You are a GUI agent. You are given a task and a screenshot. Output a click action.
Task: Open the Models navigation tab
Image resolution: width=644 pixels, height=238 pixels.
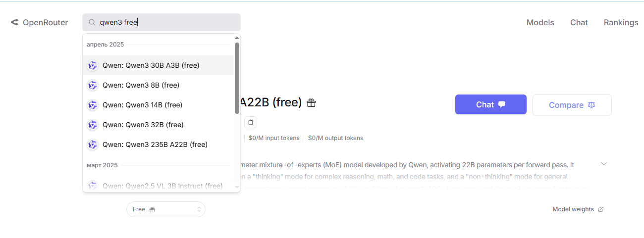point(540,22)
